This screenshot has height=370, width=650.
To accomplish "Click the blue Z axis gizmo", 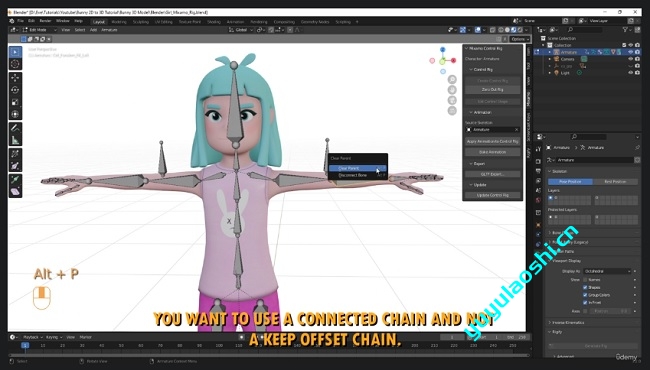I will (442, 49).
